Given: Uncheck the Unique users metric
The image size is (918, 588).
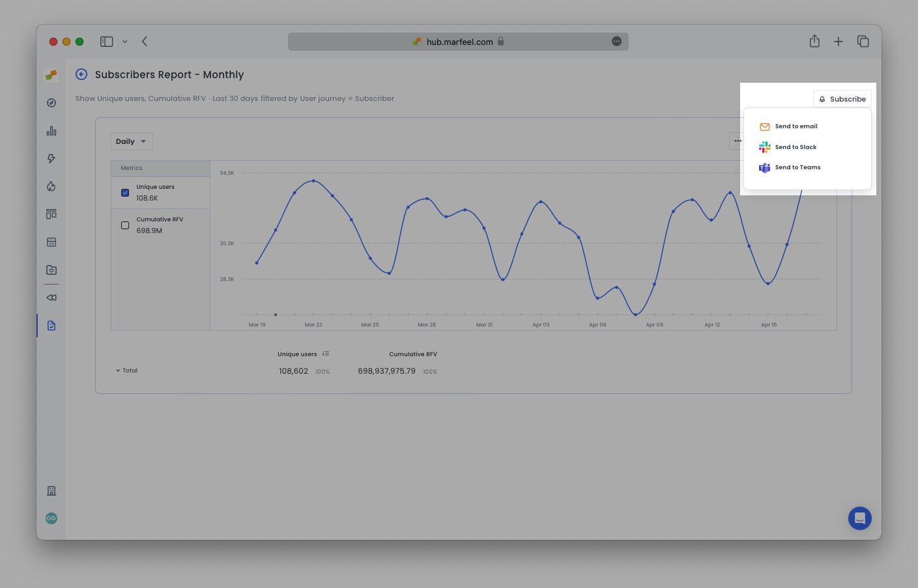Looking at the screenshot, I should pyautogui.click(x=124, y=192).
